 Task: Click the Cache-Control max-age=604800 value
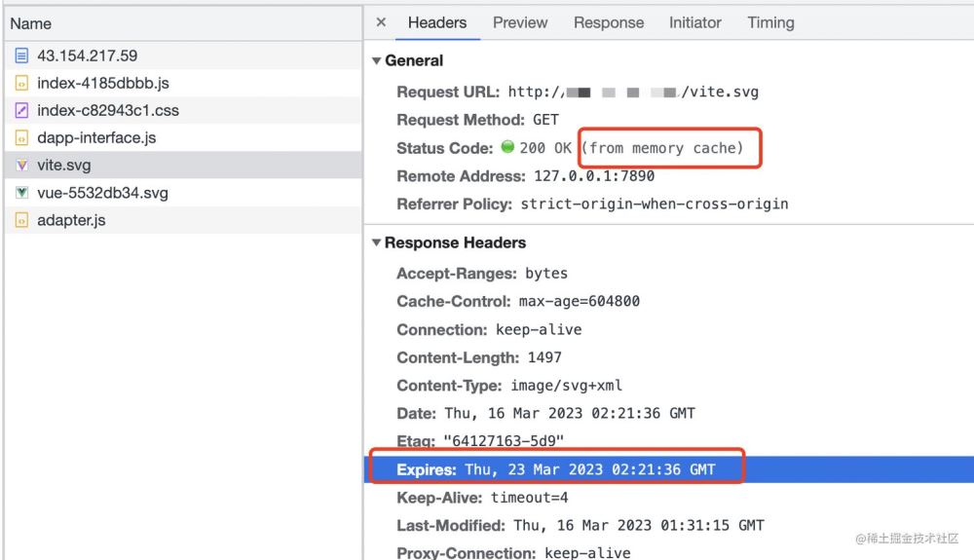click(x=579, y=301)
